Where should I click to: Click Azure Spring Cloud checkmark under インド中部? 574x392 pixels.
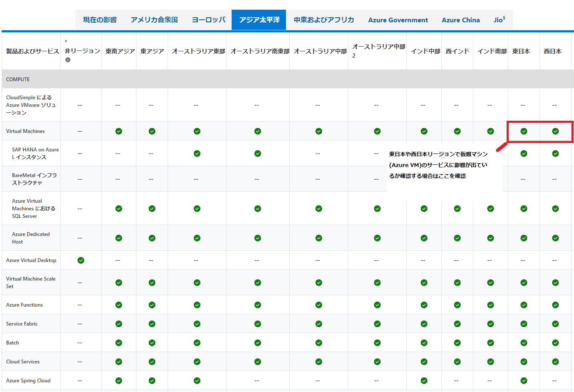pos(424,381)
